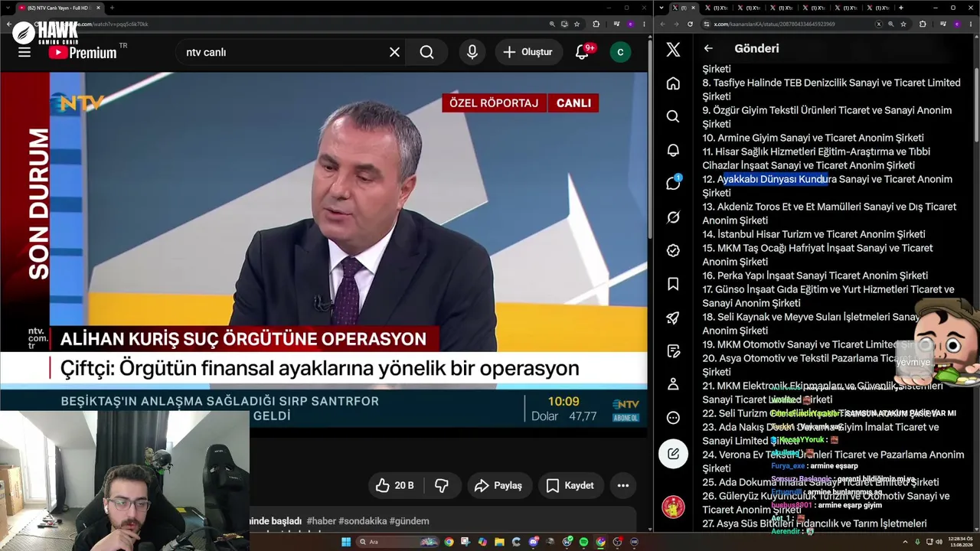The image size is (980, 551).
Task: Open X Notifications in sidebar
Action: click(x=673, y=150)
